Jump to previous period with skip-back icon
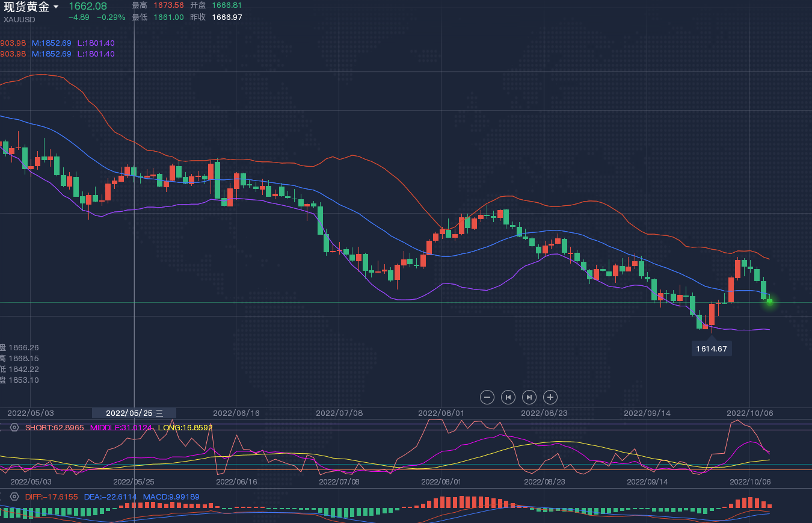812x523 pixels. [508, 397]
